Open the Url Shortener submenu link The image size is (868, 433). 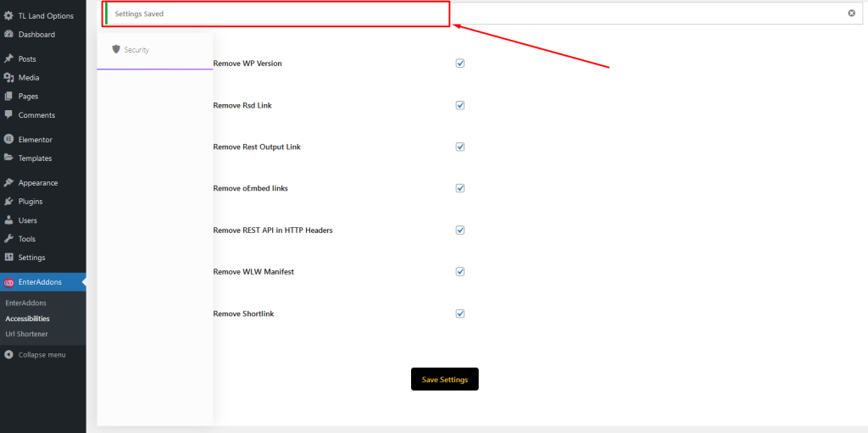click(x=26, y=334)
